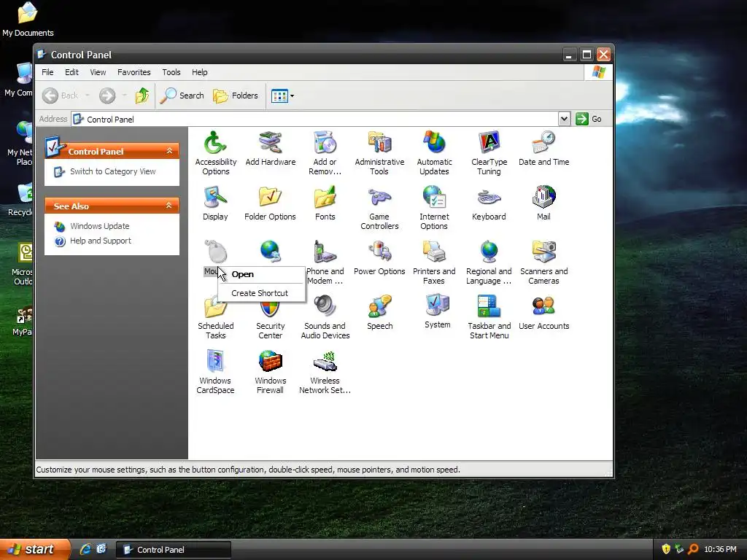Click Switch to Category View link
This screenshot has height=560, width=747.
112,171
